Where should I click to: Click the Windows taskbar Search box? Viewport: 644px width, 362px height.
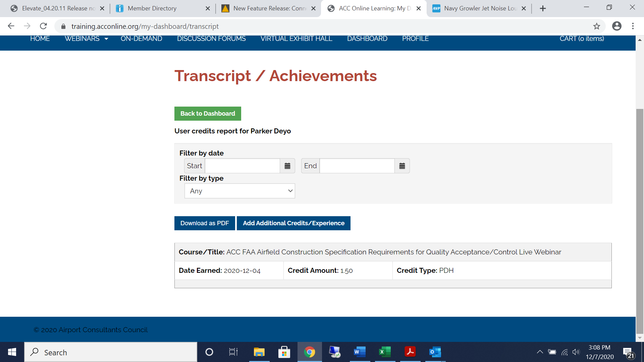111,352
